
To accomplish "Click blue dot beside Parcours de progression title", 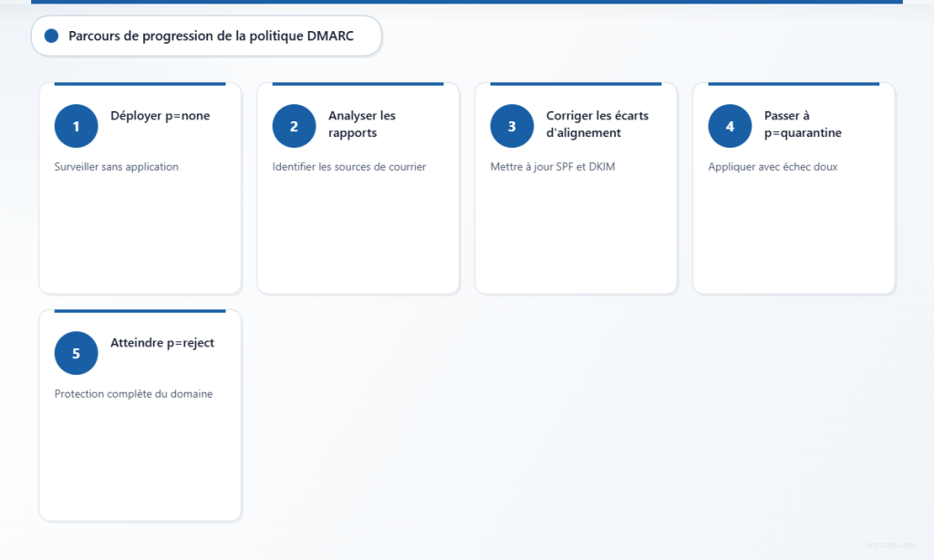I will [52, 36].
